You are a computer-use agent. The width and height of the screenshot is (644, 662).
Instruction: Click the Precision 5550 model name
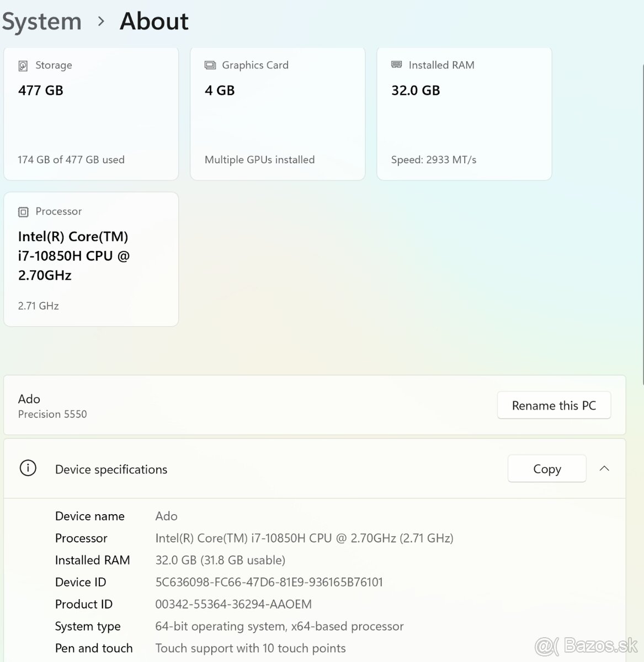(52, 414)
